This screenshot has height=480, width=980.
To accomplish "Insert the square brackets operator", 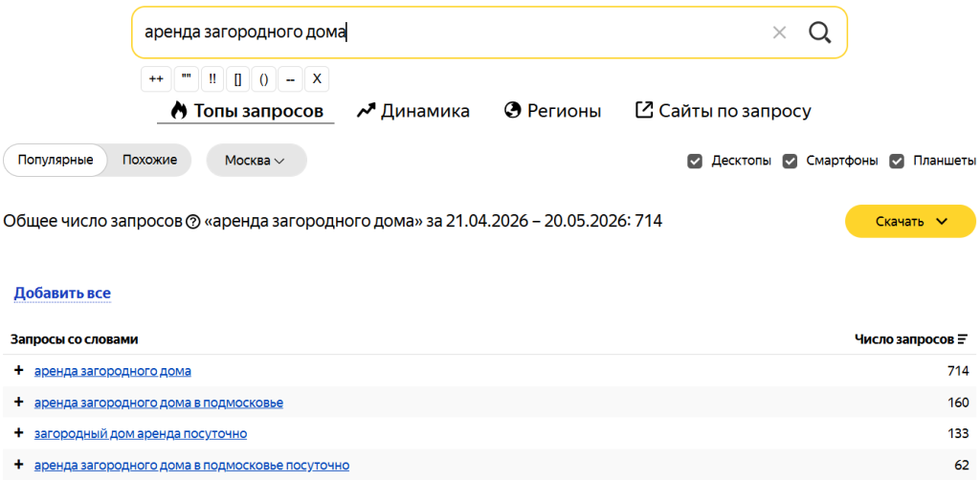I will click(x=237, y=79).
